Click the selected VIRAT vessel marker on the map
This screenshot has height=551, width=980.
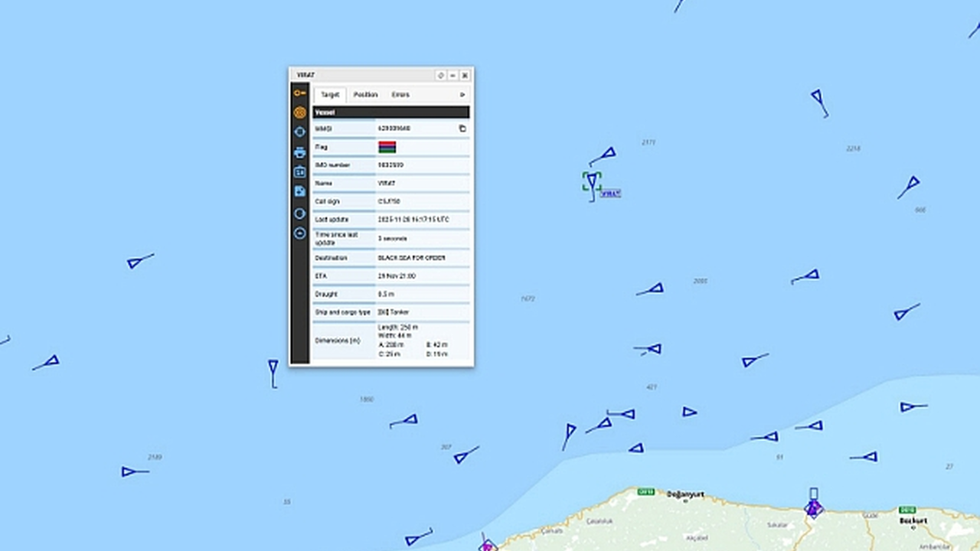click(591, 181)
